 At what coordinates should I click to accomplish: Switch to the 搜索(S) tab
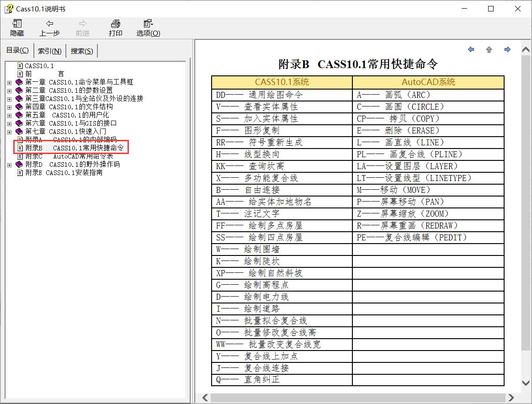click(x=82, y=51)
